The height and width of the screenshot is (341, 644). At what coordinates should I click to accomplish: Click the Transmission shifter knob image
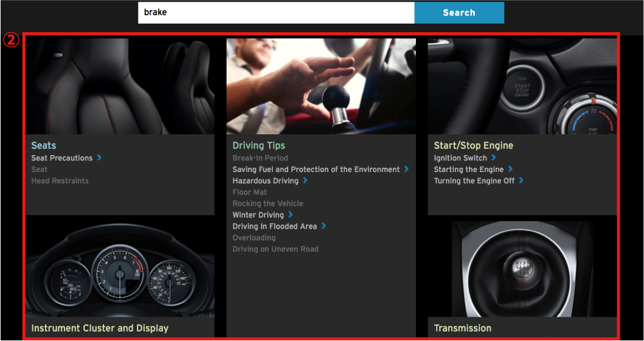click(x=522, y=267)
